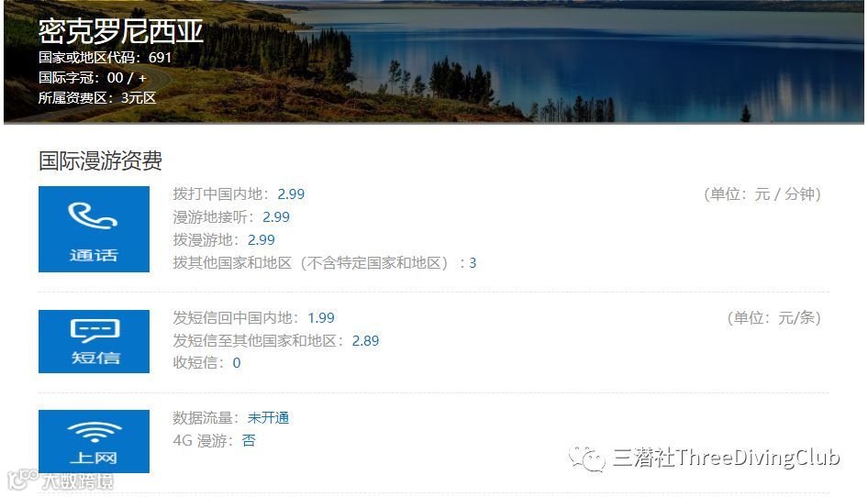Click the 数据流量 status 未开通
The width and height of the screenshot is (868, 497).
coord(268,418)
